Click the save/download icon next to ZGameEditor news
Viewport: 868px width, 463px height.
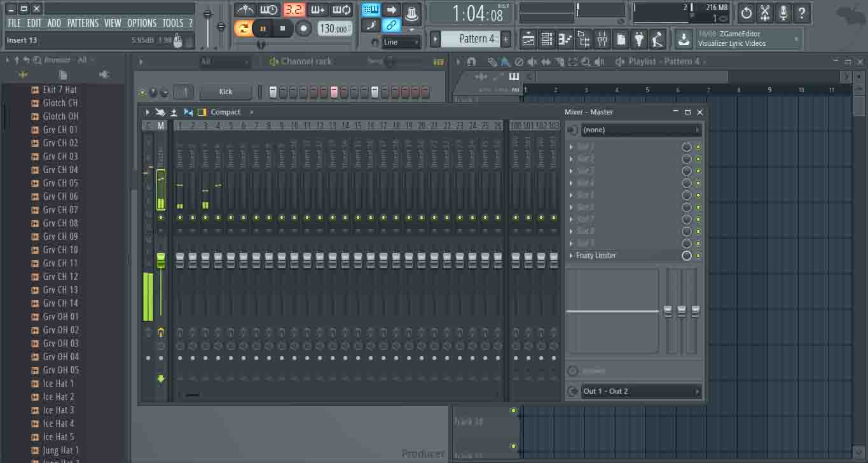(684, 39)
